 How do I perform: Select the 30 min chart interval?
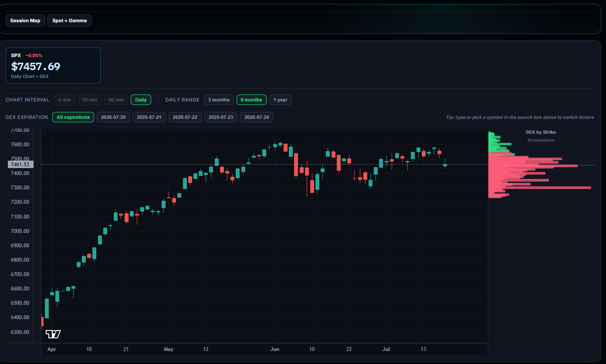[x=90, y=100]
